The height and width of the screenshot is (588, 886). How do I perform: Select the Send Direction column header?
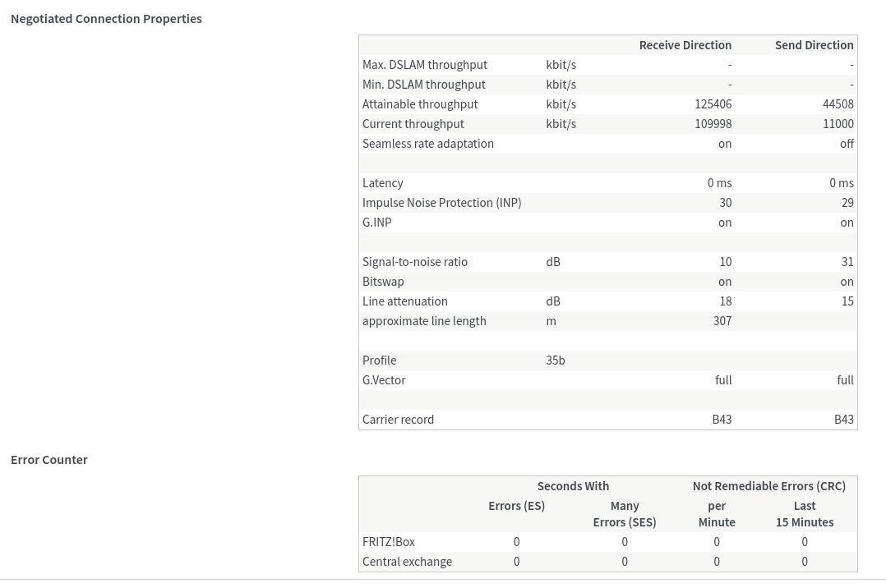[814, 45]
